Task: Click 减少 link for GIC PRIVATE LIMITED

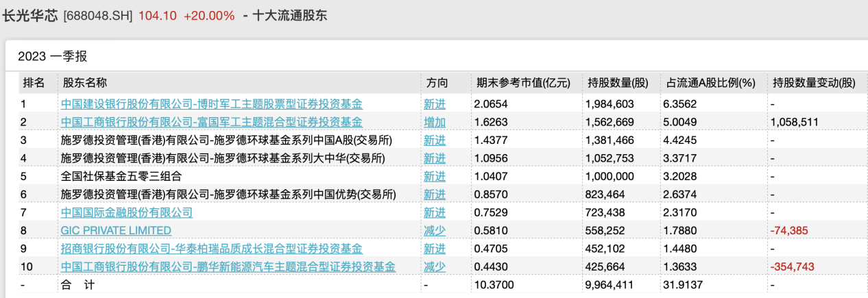Action: (435, 230)
